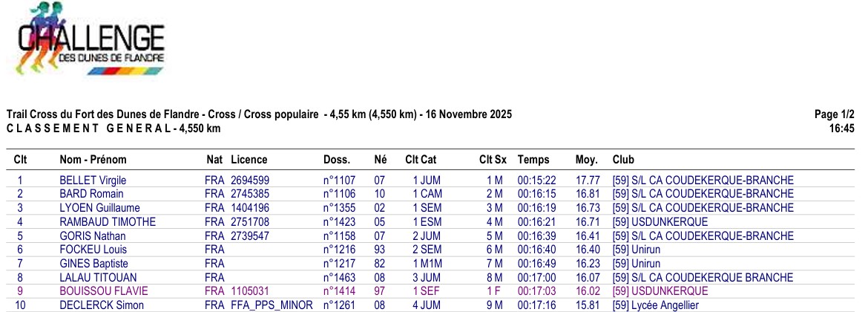
Task: Click the time 00:16:49
Action: tap(536, 263)
